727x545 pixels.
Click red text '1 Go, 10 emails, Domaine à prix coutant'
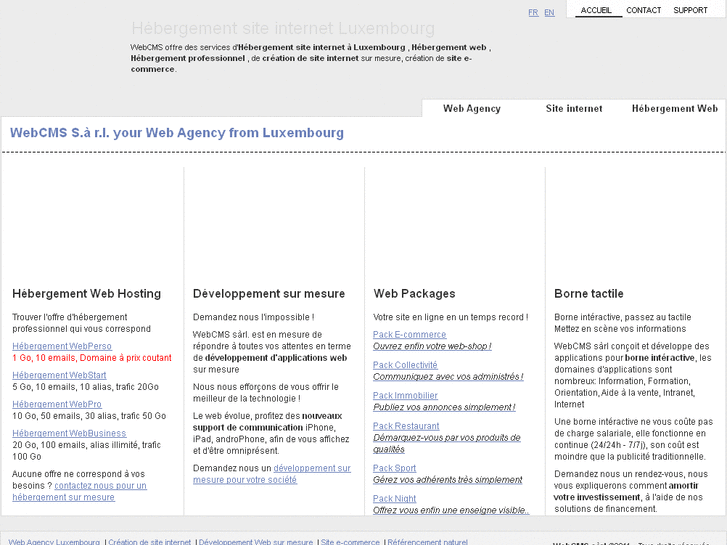click(x=92, y=358)
